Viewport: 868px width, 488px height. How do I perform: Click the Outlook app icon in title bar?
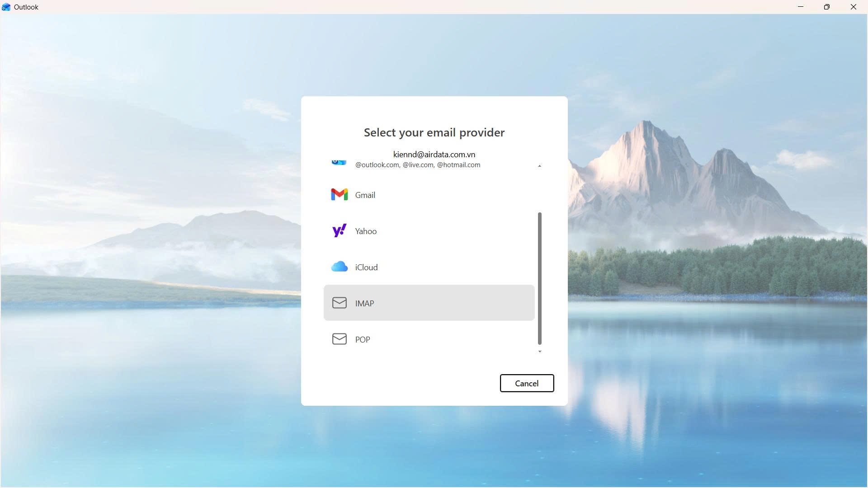pos(6,7)
